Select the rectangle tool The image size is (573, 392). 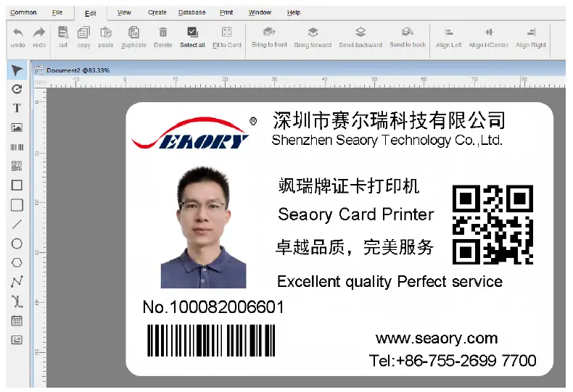[17, 185]
